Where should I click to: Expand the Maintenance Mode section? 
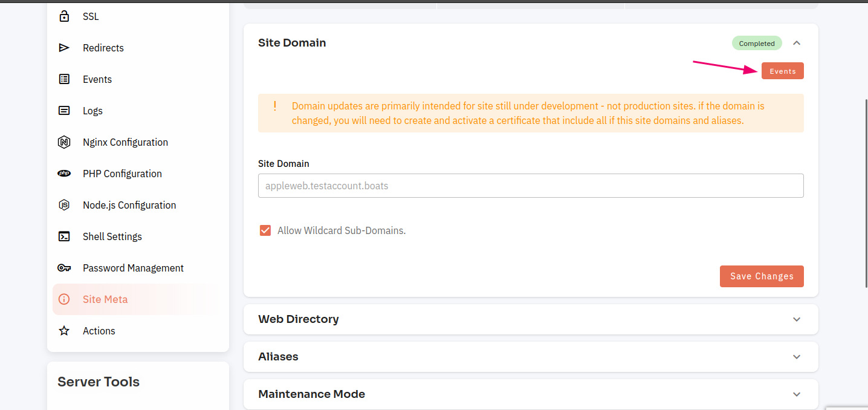(x=797, y=394)
